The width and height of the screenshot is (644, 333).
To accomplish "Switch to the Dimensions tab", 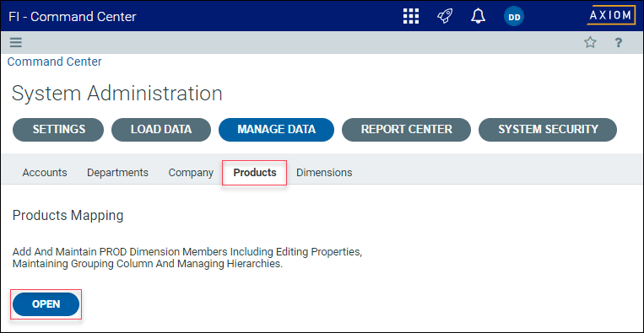I will click(324, 173).
